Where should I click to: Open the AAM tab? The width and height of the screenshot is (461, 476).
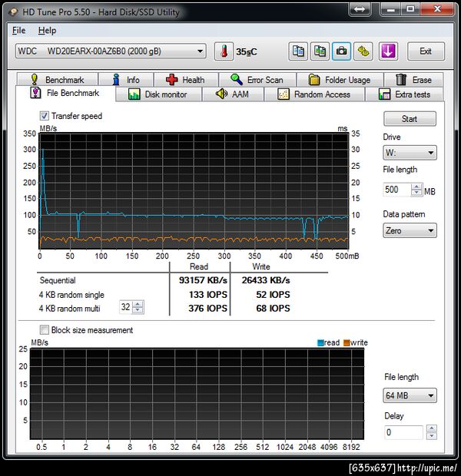233,94
